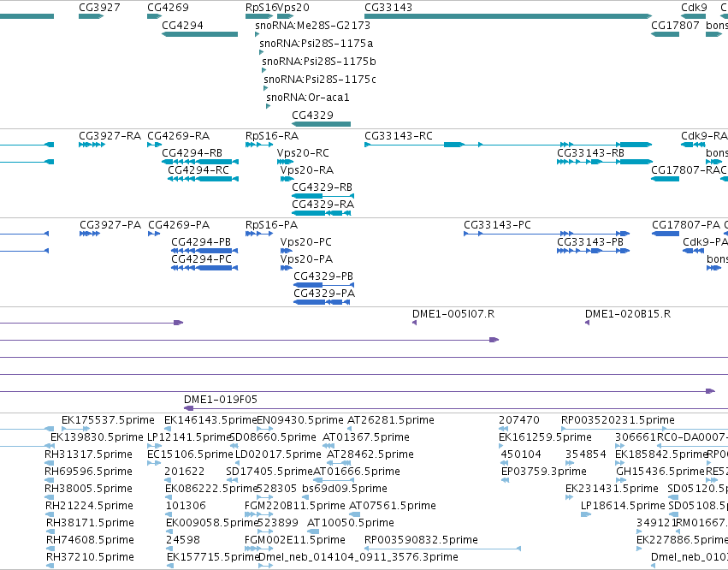This screenshot has height=570, width=728.
Task: Select snoRNA:Psi28S-1175a label
Action: point(317,43)
